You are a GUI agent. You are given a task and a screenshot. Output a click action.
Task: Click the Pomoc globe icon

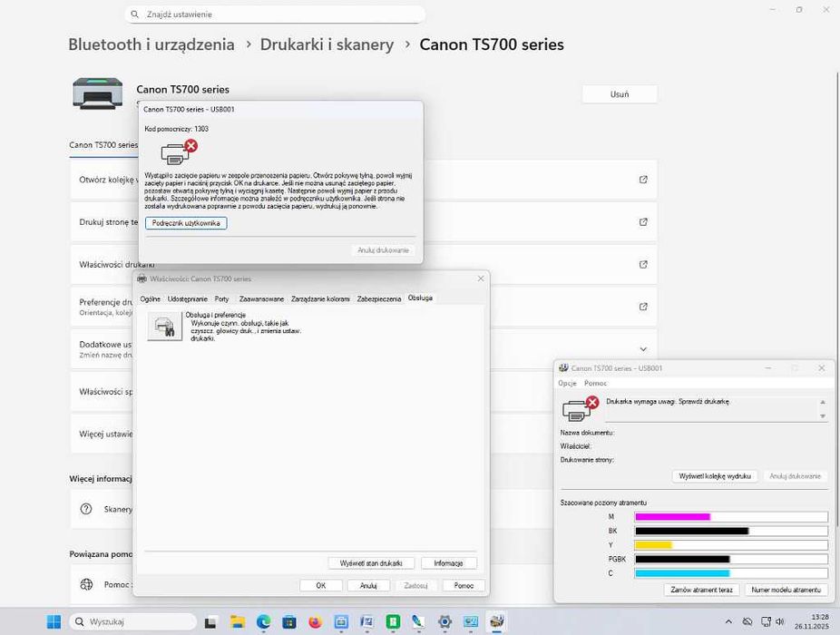tap(86, 584)
